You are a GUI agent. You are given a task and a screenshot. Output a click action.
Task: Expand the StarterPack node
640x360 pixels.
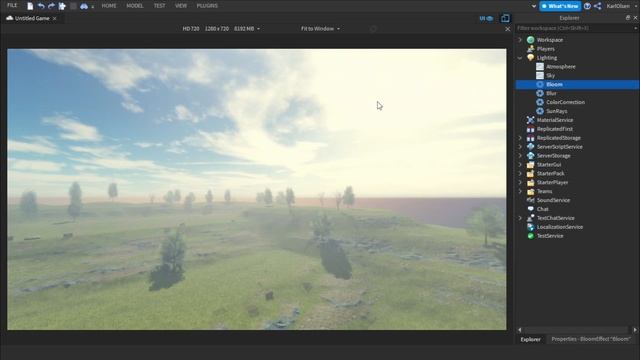tap(520, 173)
